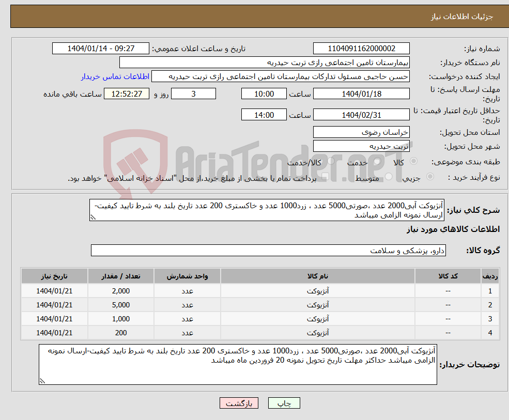Image resolution: width=509 pixels, height=420 pixels.
Task: Click the کد کالا column header
Action: pyautogui.click(x=448, y=276)
